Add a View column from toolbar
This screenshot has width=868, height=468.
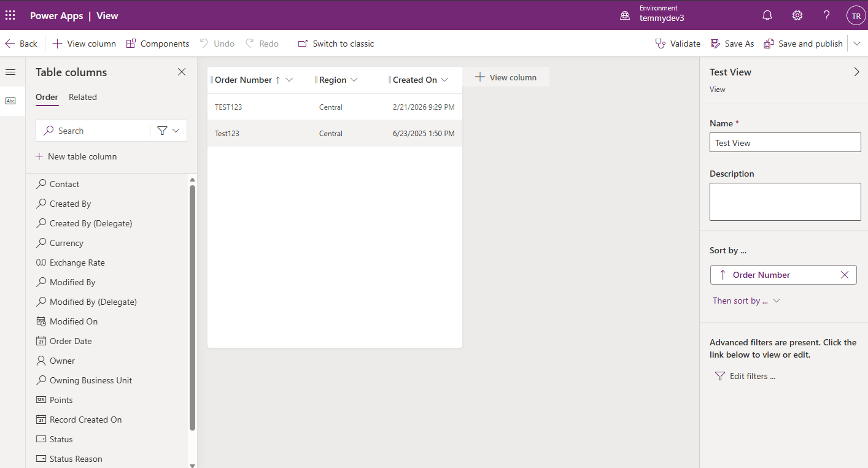pyautogui.click(x=84, y=44)
